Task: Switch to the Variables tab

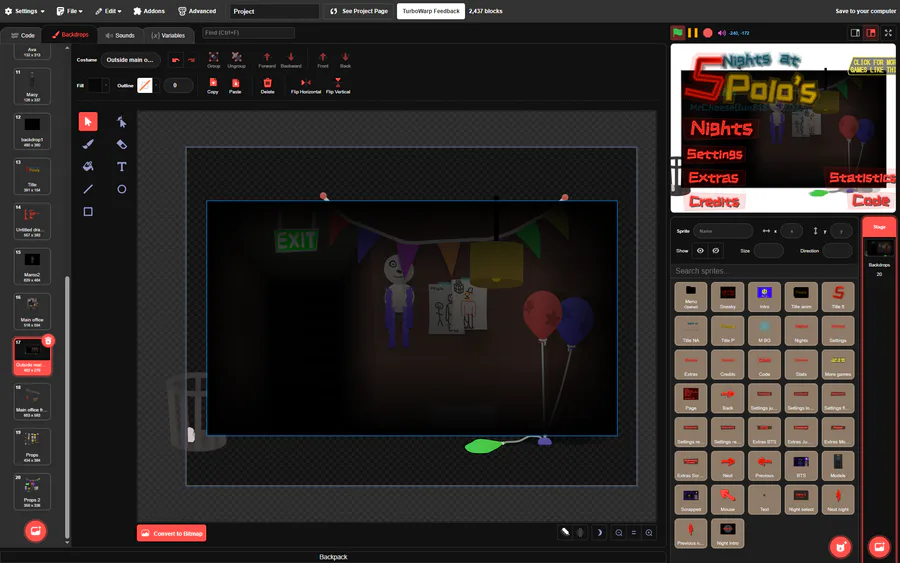Action: (x=168, y=35)
